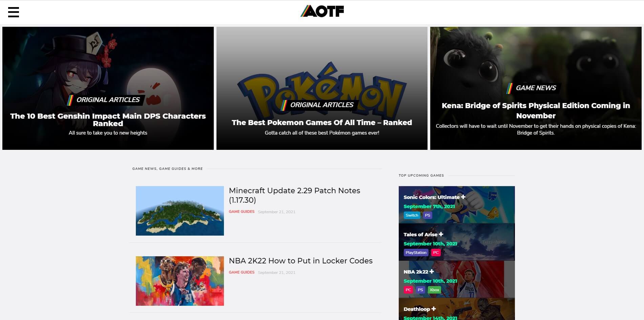Click Kena collectors description text
Image resolution: width=644 pixels, height=320 pixels.
536,129
